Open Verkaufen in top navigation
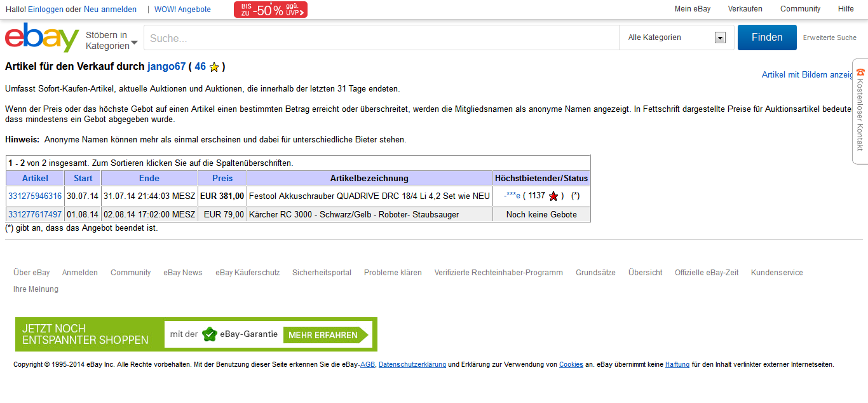This screenshot has height=403, width=868. pyautogui.click(x=745, y=9)
